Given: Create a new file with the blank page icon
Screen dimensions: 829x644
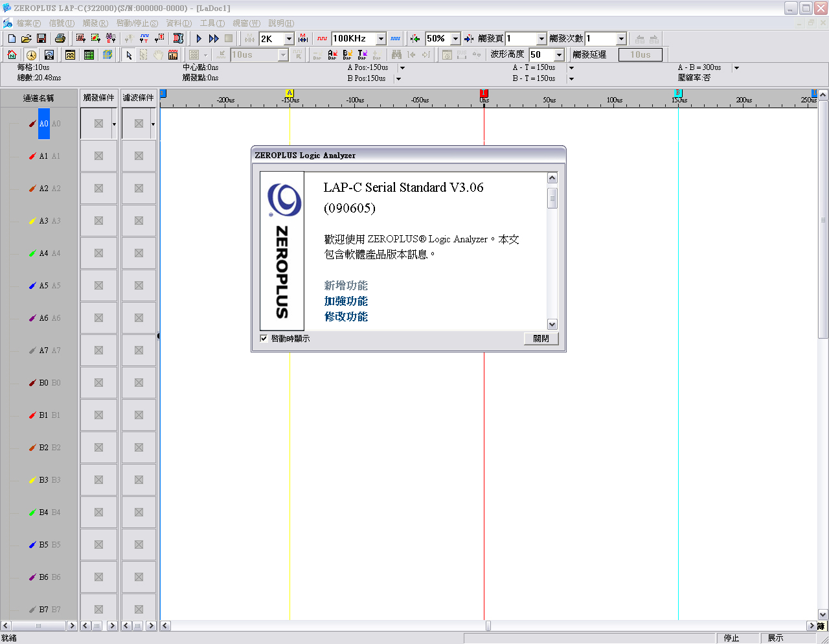Looking at the screenshot, I should (x=12, y=39).
